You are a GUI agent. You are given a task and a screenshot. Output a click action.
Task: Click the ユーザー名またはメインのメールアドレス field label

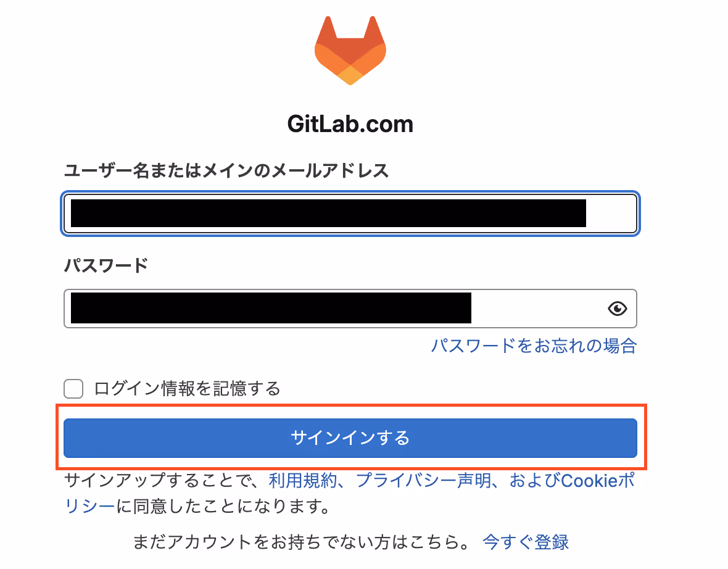[226, 170]
